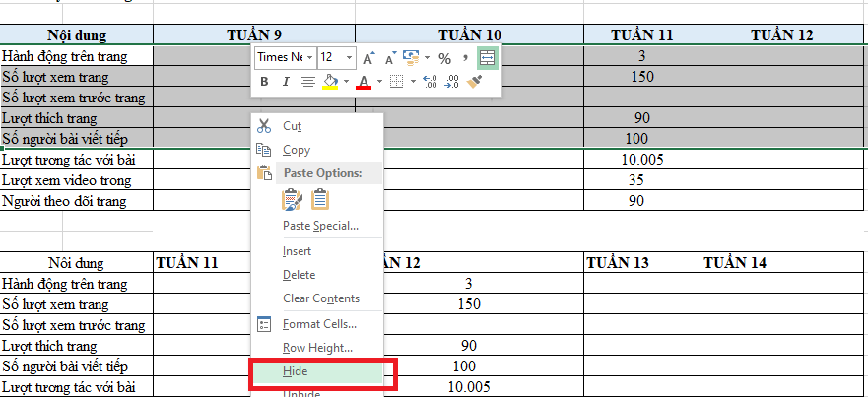Screen dimensions: 868x397
Task: Expand the borders dropdown arrow
Action: click(x=413, y=82)
